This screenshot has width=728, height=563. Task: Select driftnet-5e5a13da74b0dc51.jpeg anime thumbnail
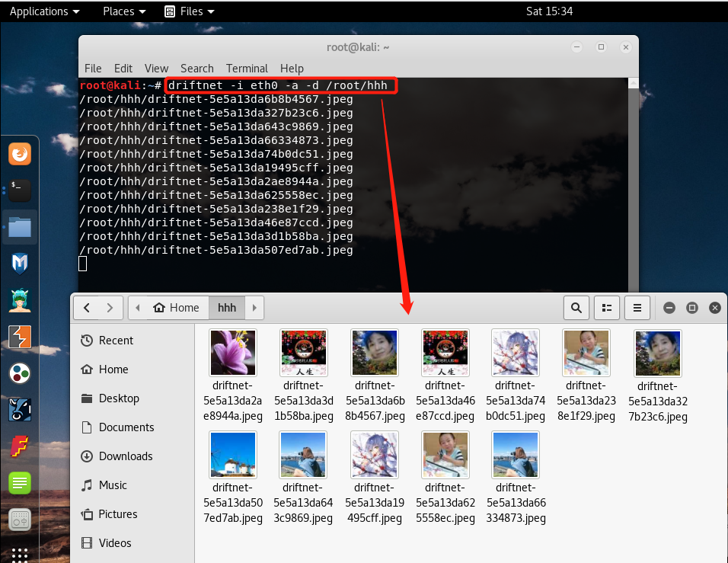[x=516, y=353]
